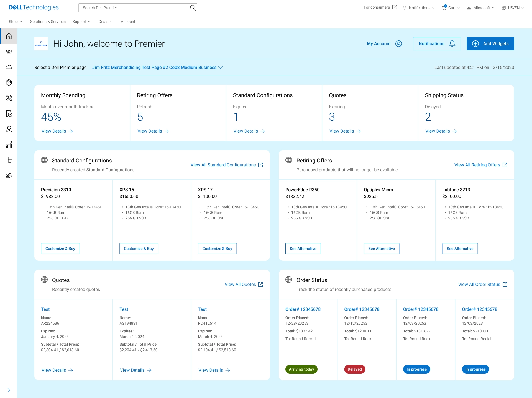Click Customize & Buy for XPS 15
Viewport: 532px width, 398px height.
[139, 249]
